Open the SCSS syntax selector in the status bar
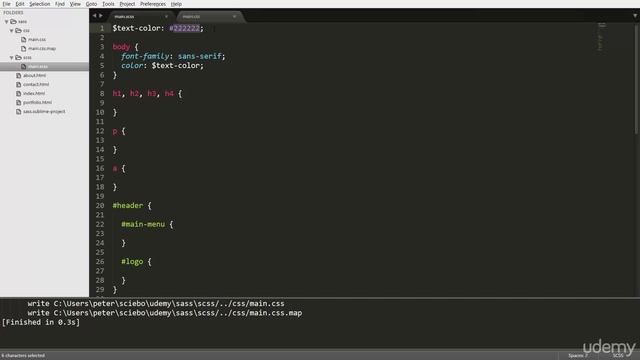This screenshot has width=640, height=360. click(x=618, y=356)
